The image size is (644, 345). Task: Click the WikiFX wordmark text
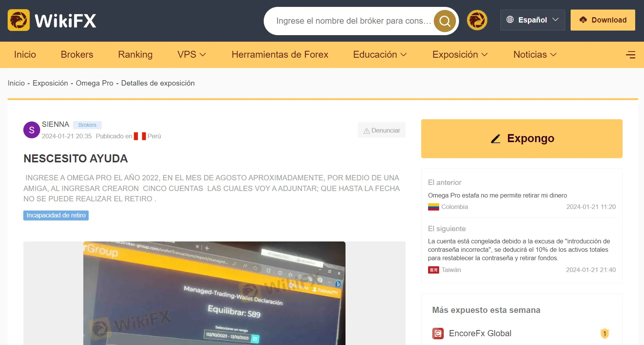click(66, 21)
